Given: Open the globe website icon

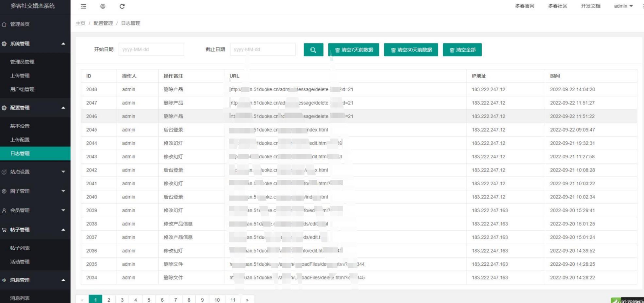Looking at the screenshot, I should pyautogui.click(x=103, y=6).
